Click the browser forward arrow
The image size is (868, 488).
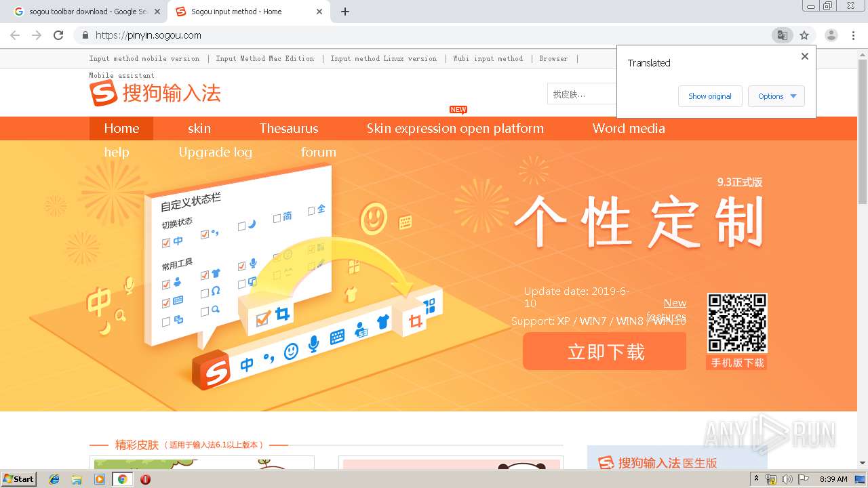coord(37,35)
